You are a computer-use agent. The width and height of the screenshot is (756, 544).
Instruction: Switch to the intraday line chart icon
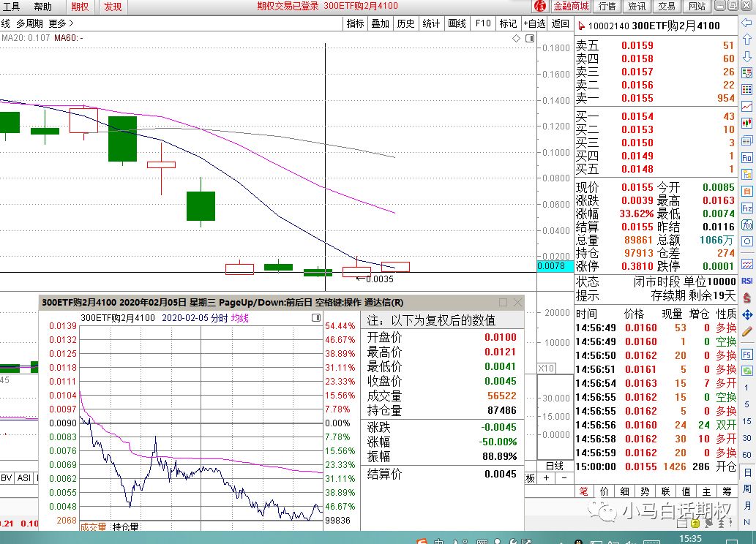click(x=746, y=107)
